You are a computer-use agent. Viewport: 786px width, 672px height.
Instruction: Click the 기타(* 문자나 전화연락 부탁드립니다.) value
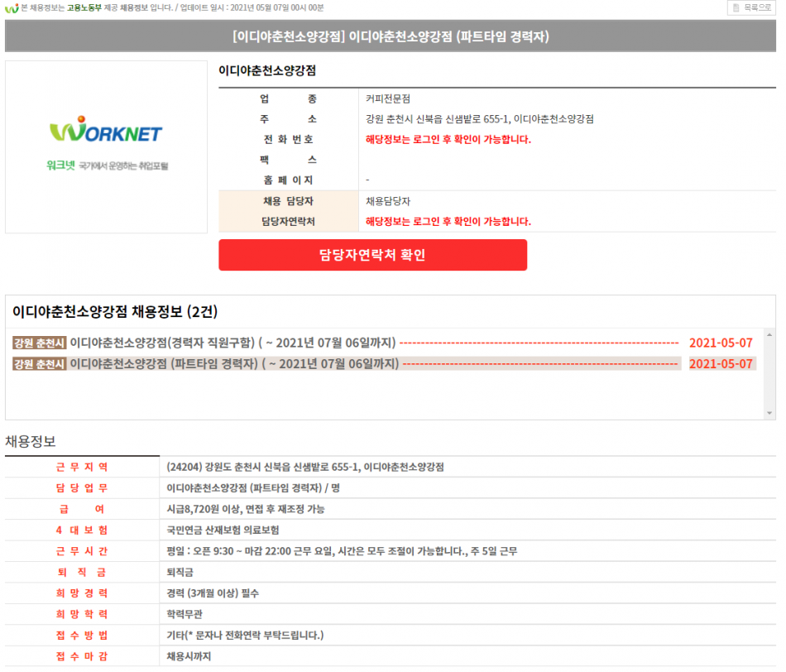click(x=245, y=636)
